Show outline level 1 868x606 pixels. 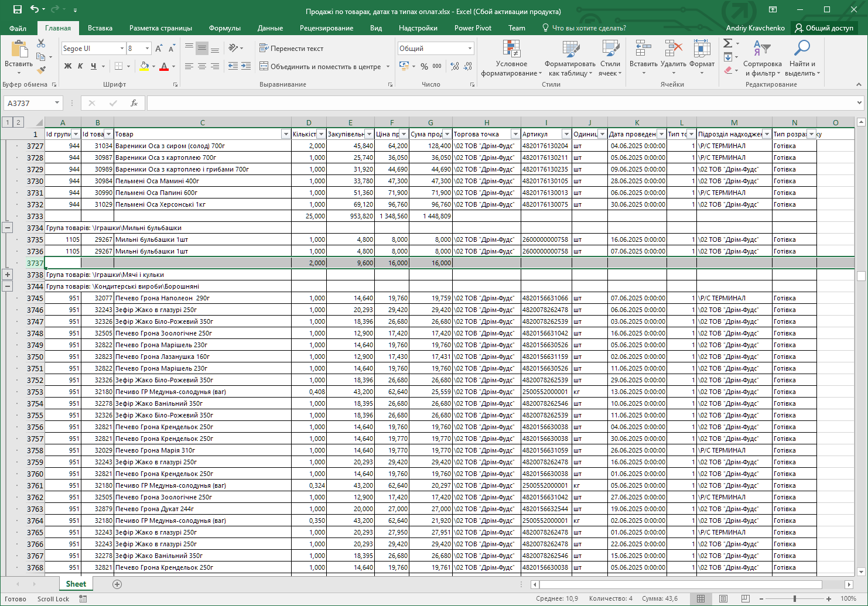(x=7, y=122)
